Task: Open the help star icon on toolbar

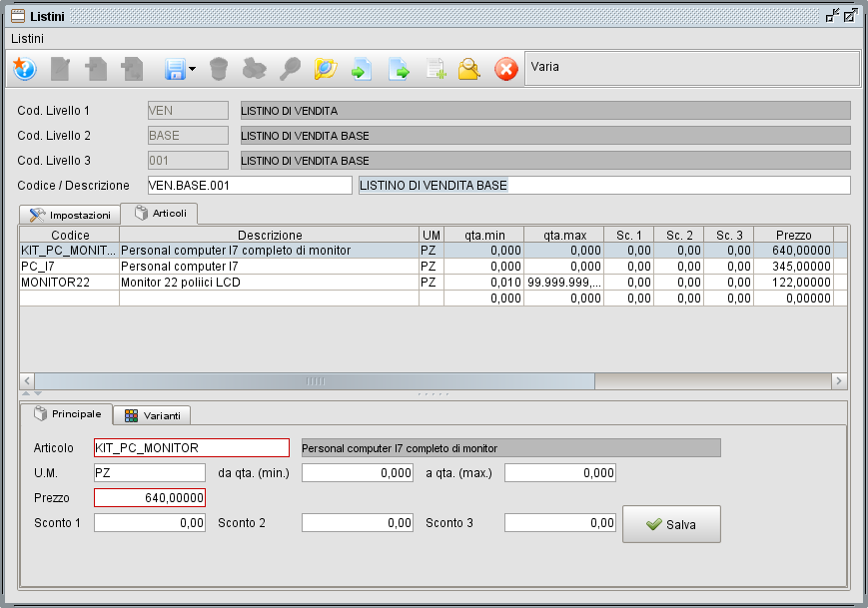Action: [23, 69]
